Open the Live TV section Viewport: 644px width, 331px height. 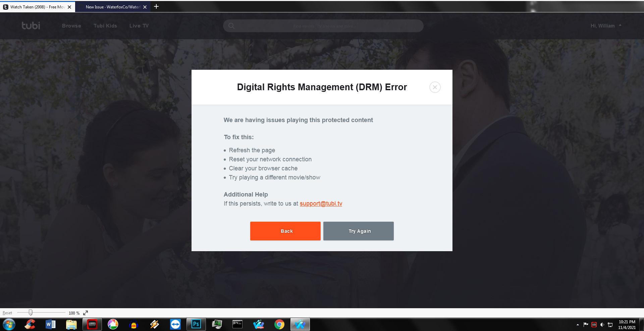139,25
